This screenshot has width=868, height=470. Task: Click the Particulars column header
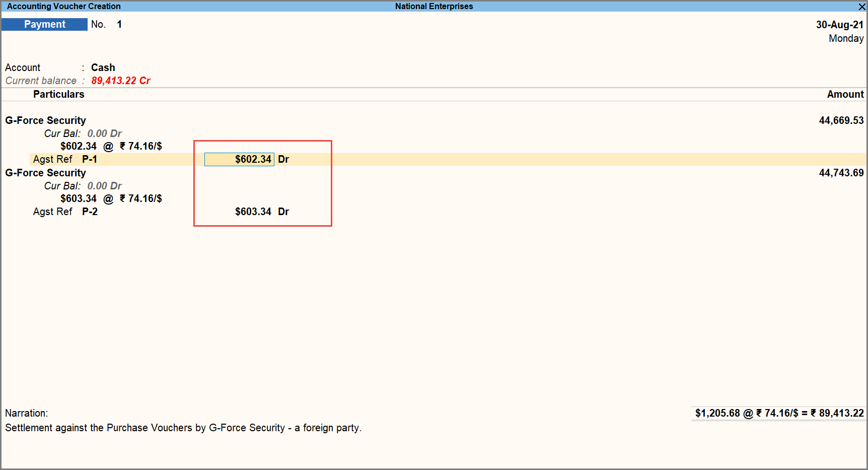(x=58, y=94)
